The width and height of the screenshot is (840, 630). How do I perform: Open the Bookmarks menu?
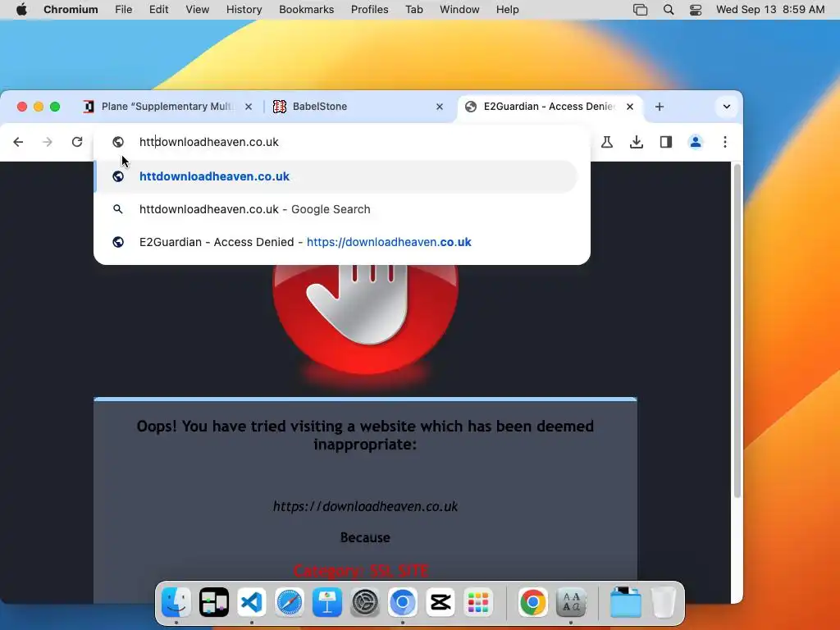[x=307, y=10]
